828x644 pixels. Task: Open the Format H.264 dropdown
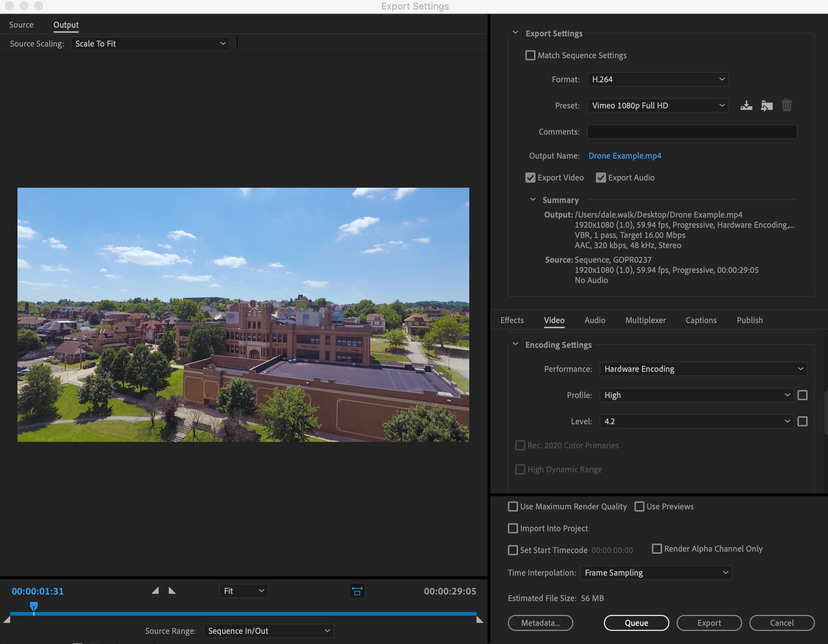(x=657, y=79)
